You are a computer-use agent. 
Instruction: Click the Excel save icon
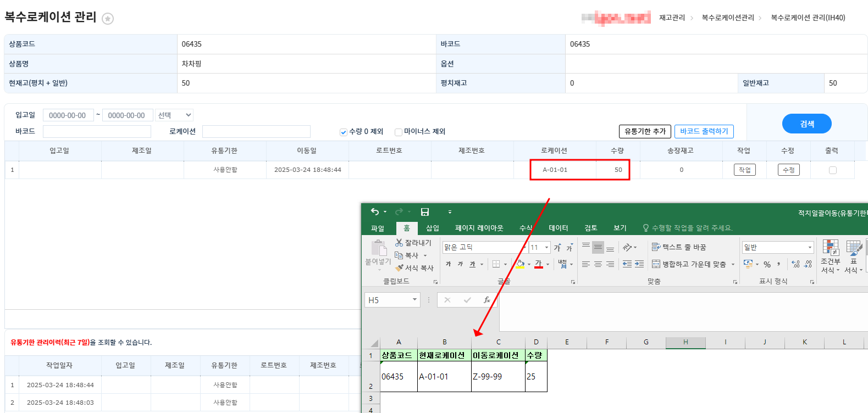click(x=425, y=212)
